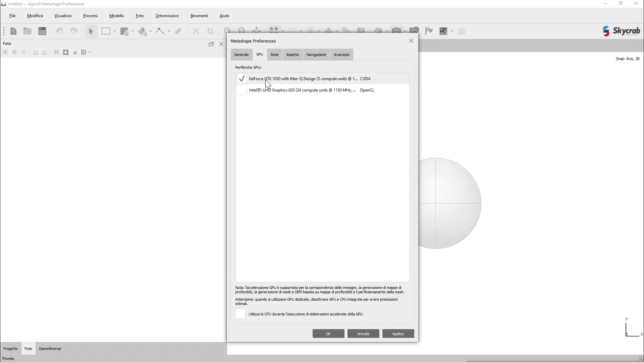Open the Strumenti menu
The width and height of the screenshot is (644, 362).
199,16
